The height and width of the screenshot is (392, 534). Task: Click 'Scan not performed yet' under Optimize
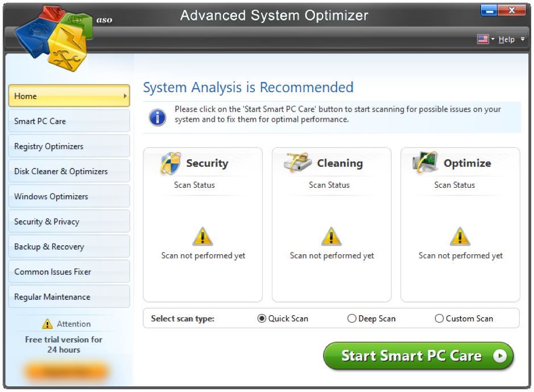[461, 255]
